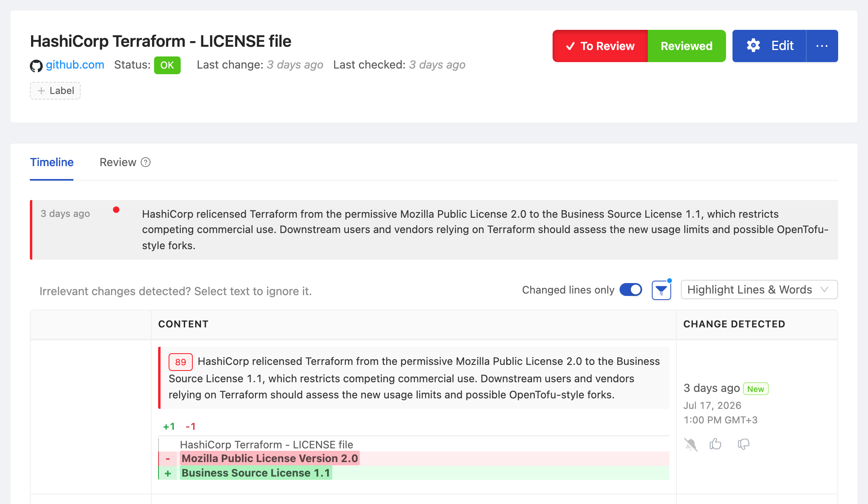Mark the change as Reviewed
868x504 pixels.
point(686,46)
